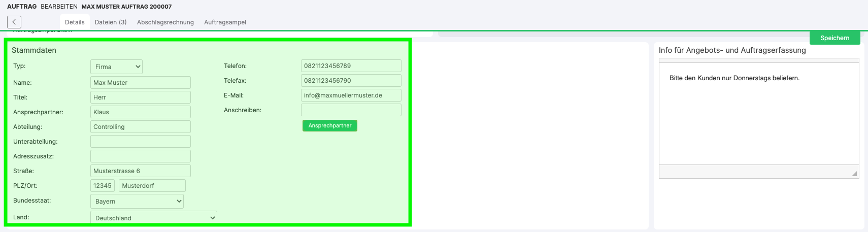Click the back arrow icon
The image size is (868, 232).
pos(14,22)
